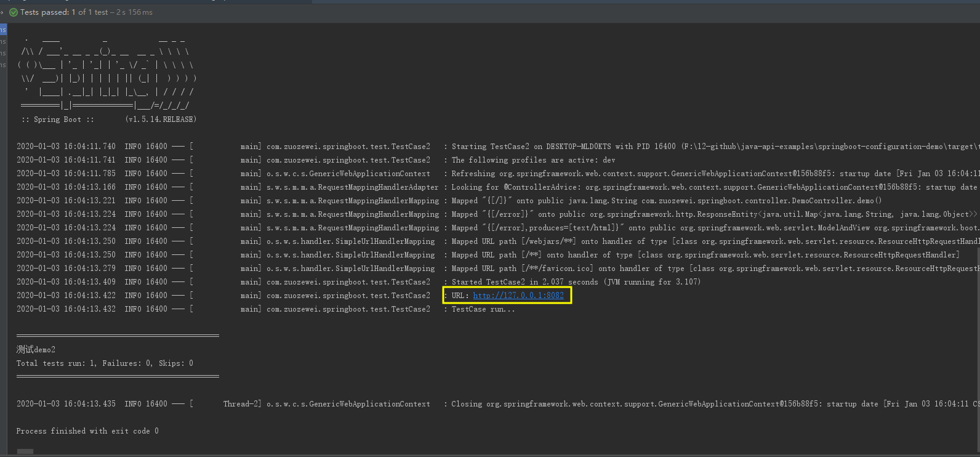Click "Total tests run: 1, Failures: 0, Skips: 0"
This screenshot has width=980, height=457.
105,363
